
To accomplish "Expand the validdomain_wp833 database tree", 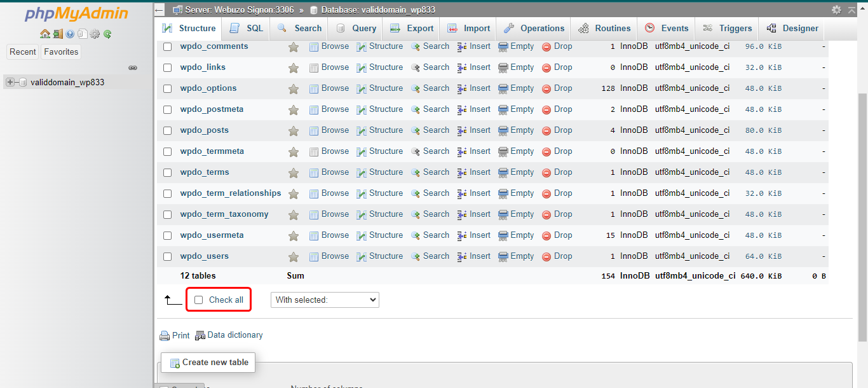I will [x=10, y=82].
